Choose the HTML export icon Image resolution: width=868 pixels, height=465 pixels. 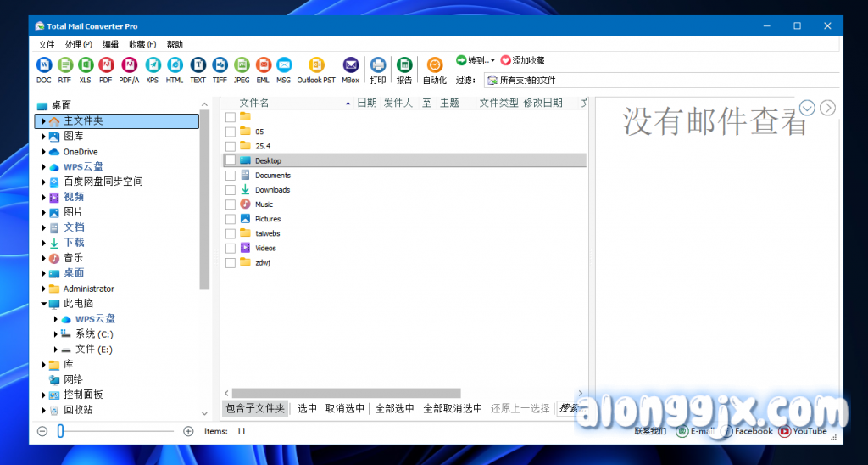coord(175,65)
